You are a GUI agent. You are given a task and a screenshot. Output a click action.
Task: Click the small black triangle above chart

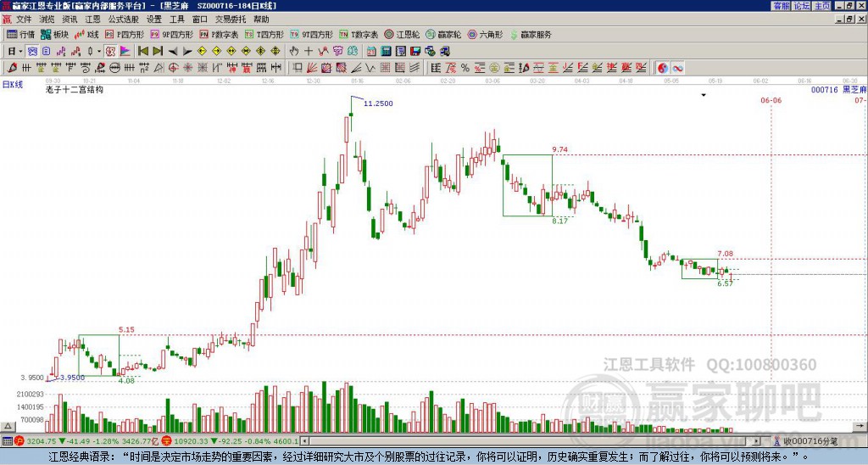[x=704, y=95]
